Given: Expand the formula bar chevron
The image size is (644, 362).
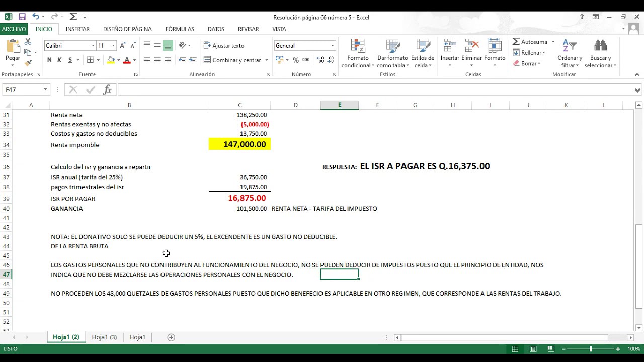Looking at the screenshot, I should (637, 90).
